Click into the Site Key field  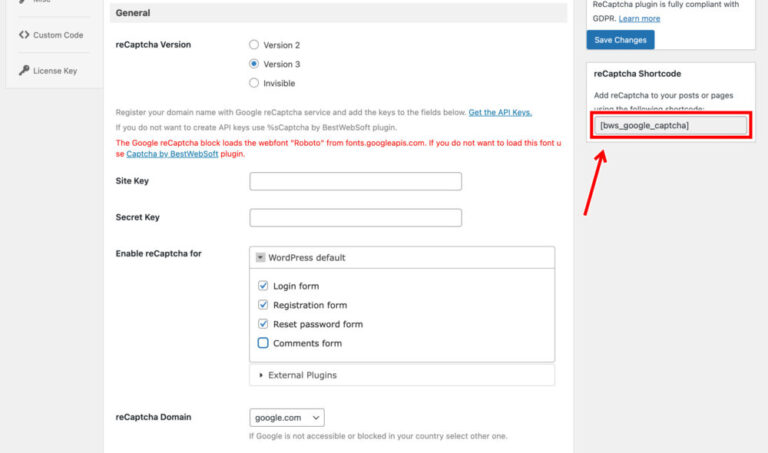355,181
